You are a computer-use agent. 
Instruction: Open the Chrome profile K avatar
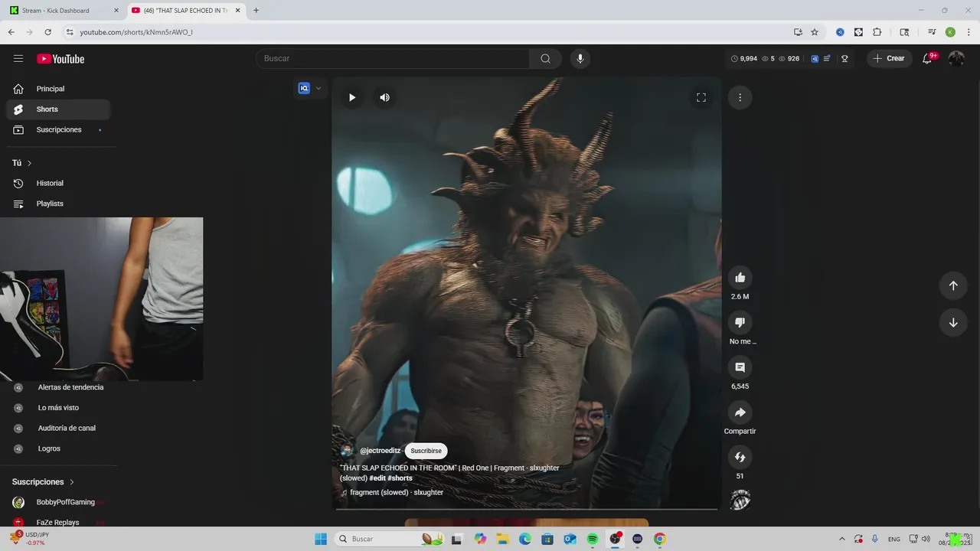(x=950, y=32)
